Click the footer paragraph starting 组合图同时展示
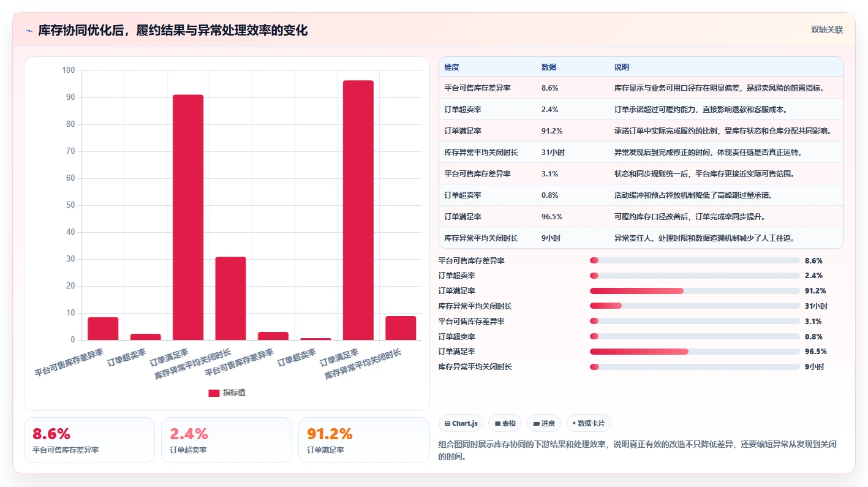This screenshot has width=868, height=487. (x=638, y=450)
